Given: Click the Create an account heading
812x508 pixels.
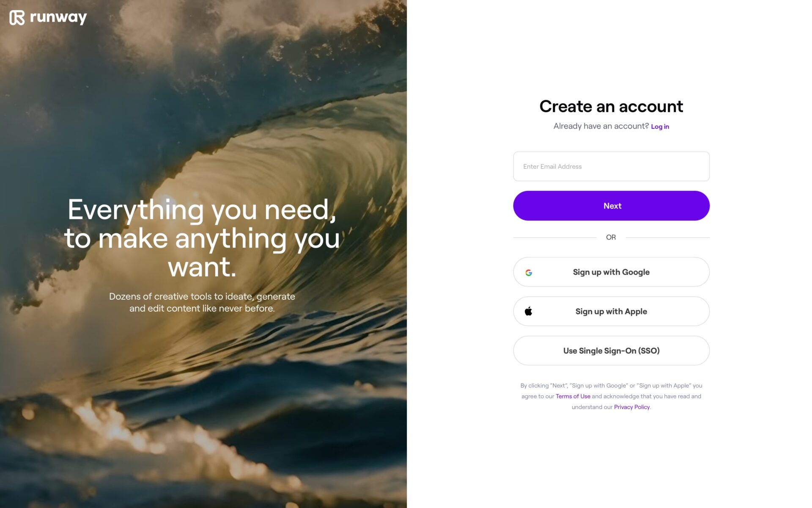Looking at the screenshot, I should pyautogui.click(x=611, y=106).
